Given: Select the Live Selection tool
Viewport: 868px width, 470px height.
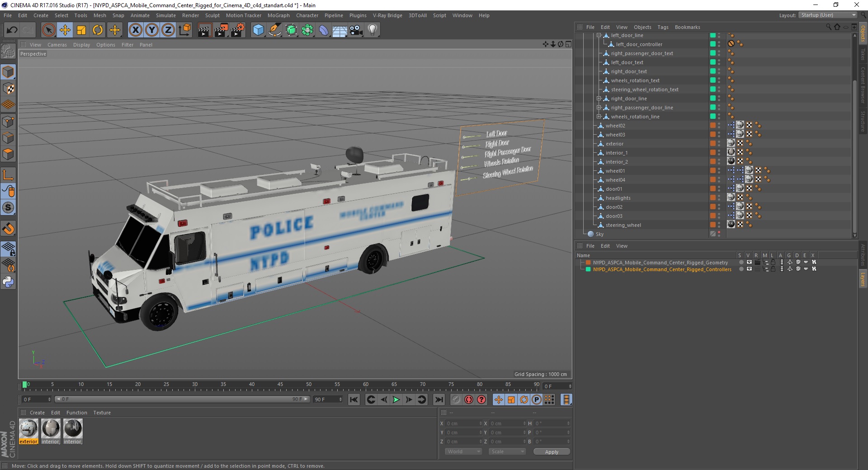Looking at the screenshot, I should click(48, 30).
